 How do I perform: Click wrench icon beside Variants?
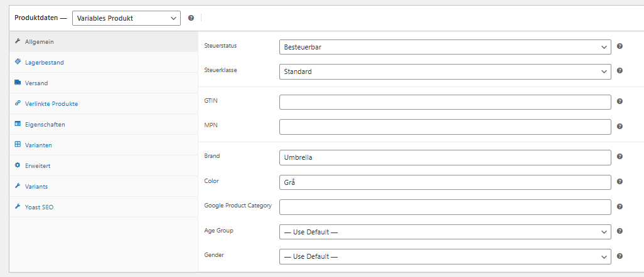(x=17, y=186)
